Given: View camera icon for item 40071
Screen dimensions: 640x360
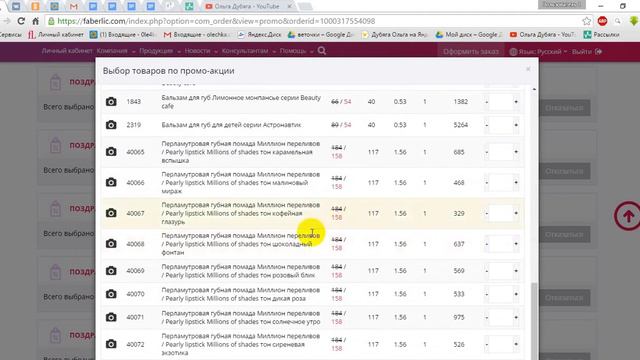Looking at the screenshot, I should tap(111, 317).
